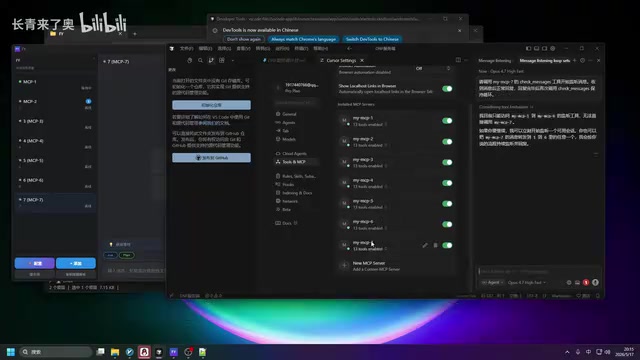Click New MCP Server entry
This screenshot has width=640, height=360.
[x=396, y=266]
